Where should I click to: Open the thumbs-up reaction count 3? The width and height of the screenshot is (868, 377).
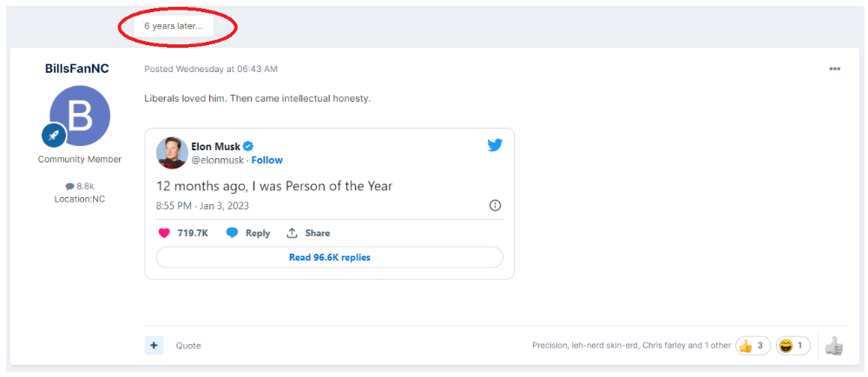pyautogui.click(x=753, y=346)
